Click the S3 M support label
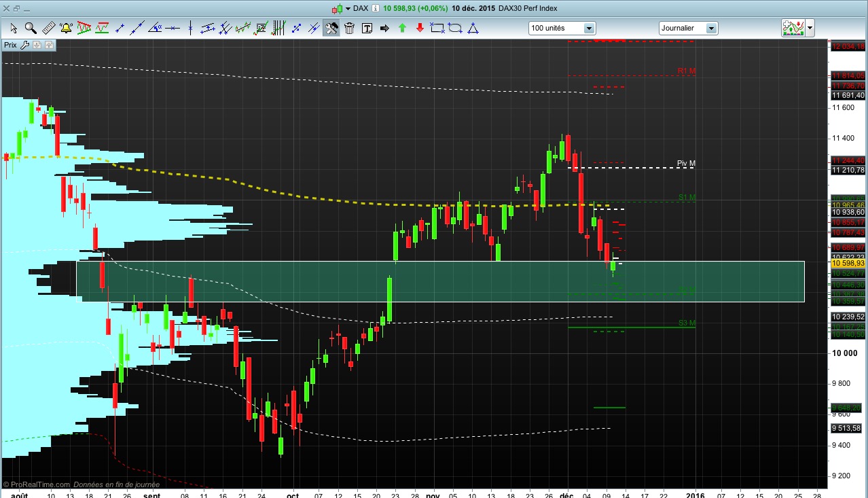868x498 pixels. click(687, 323)
